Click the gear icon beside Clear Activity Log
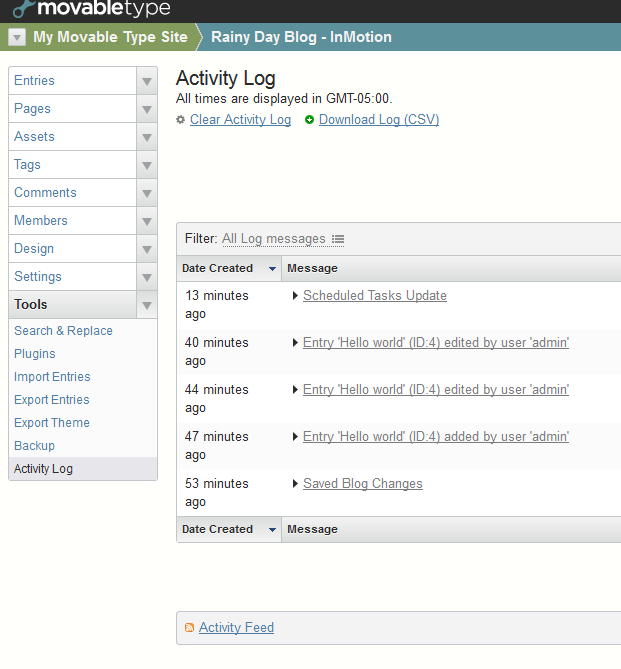 click(181, 120)
